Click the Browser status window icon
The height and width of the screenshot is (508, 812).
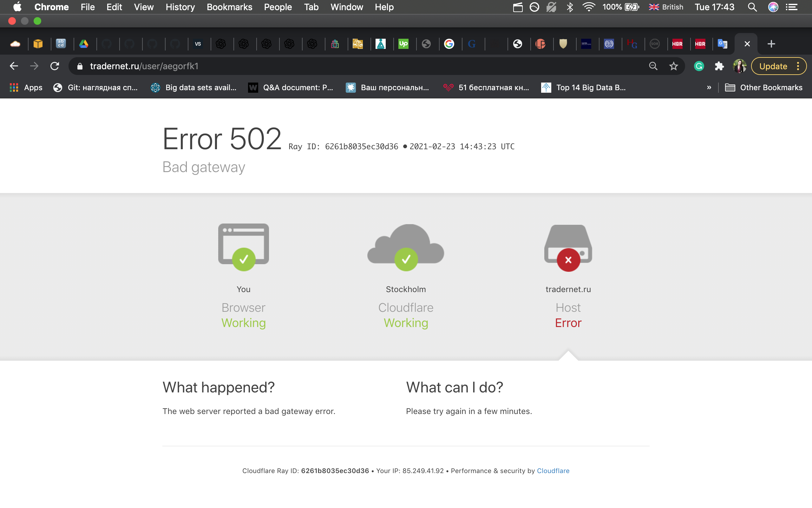click(244, 247)
